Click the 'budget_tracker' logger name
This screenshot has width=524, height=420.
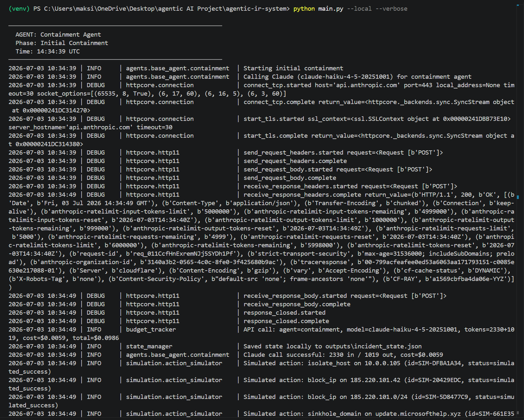151,330
